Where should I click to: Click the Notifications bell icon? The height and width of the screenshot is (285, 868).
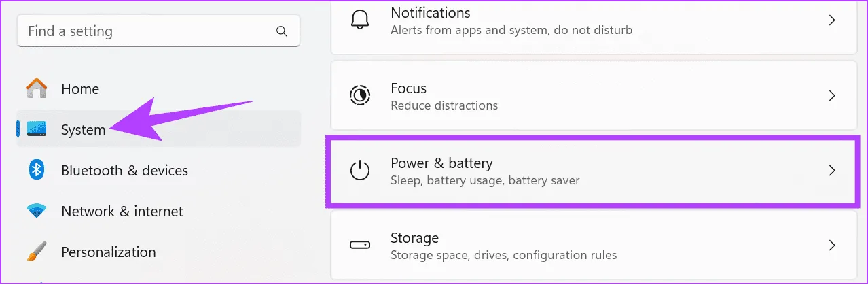(x=359, y=20)
